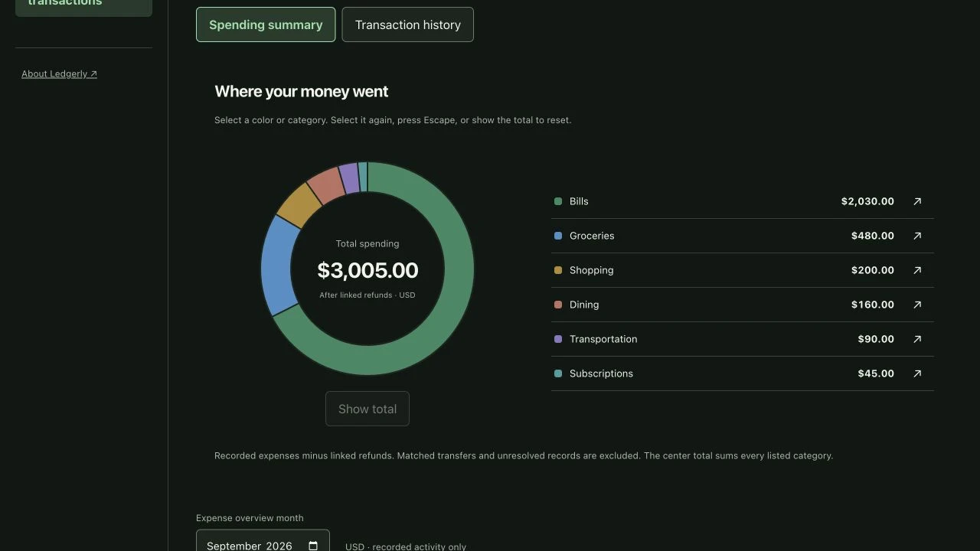Click the red Dining legend swatch

(558, 305)
